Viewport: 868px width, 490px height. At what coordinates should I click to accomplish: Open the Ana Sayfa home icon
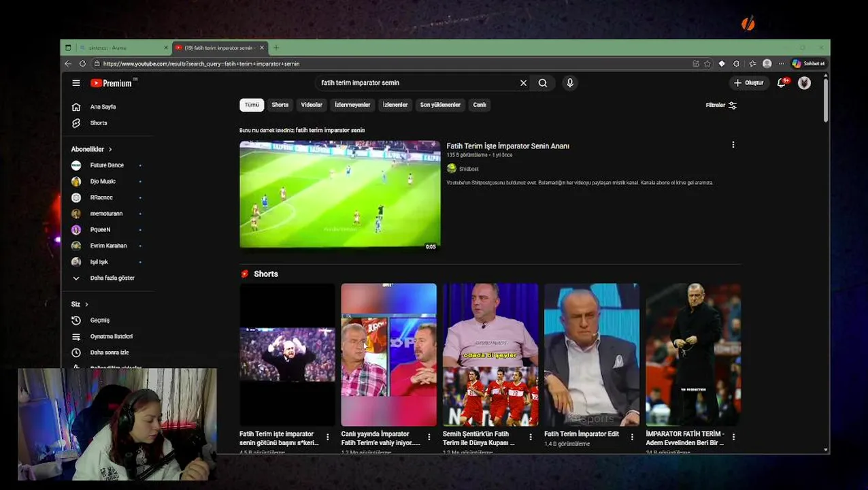click(x=76, y=107)
